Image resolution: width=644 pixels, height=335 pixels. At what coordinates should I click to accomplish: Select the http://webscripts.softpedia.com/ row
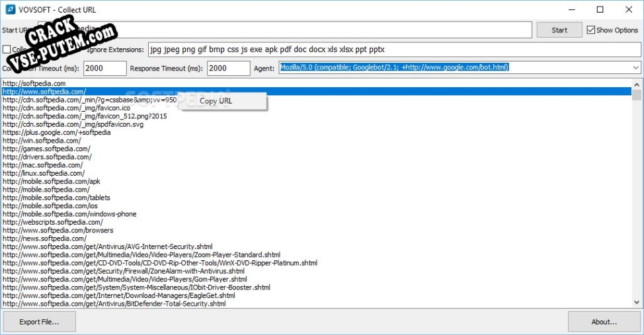(316, 222)
